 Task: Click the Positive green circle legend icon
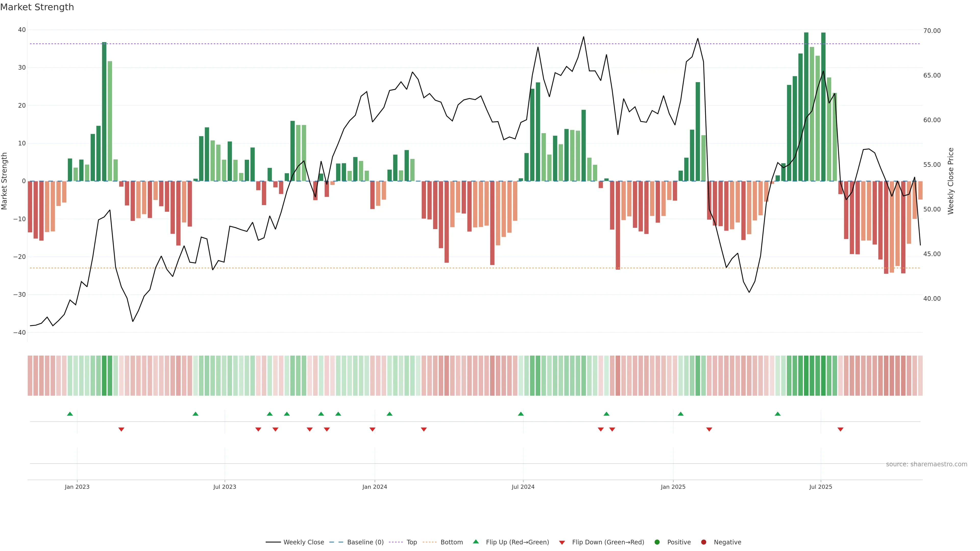657,542
